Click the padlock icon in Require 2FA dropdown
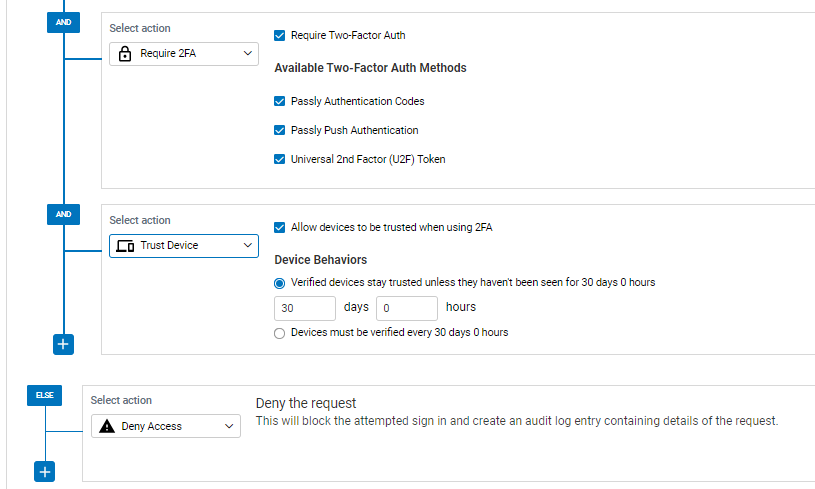The height and width of the screenshot is (489, 815). pos(125,54)
